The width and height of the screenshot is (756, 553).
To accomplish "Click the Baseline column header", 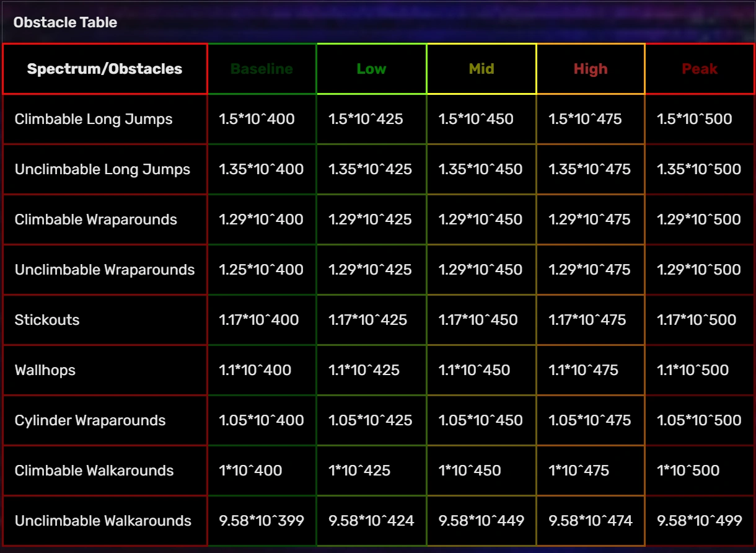I will 262,69.
